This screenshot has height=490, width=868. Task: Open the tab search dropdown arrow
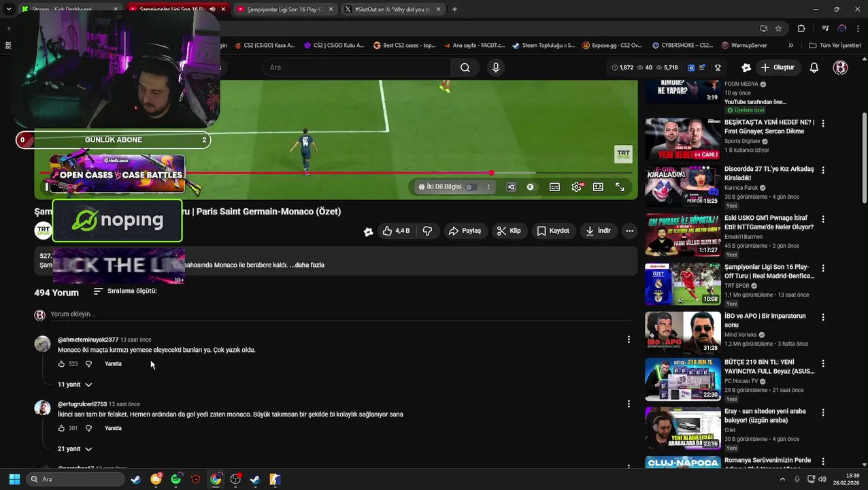click(x=9, y=10)
